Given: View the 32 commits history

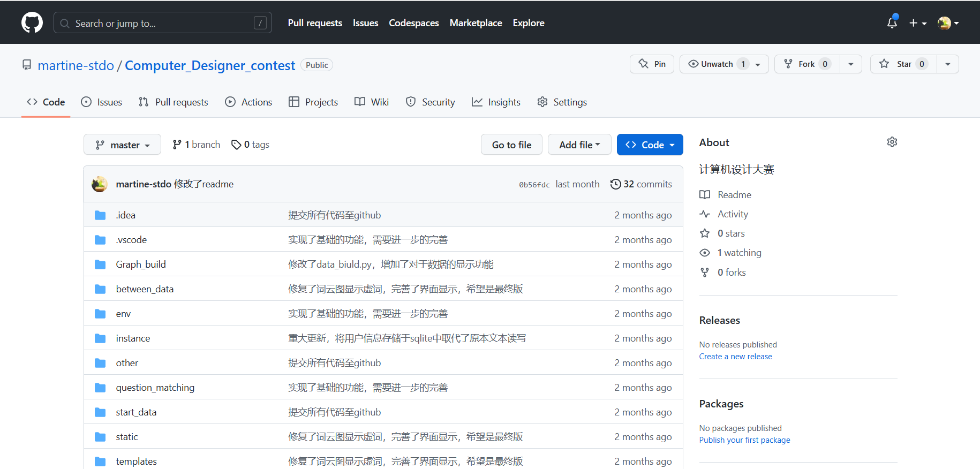Looking at the screenshot, I should 641,184.
